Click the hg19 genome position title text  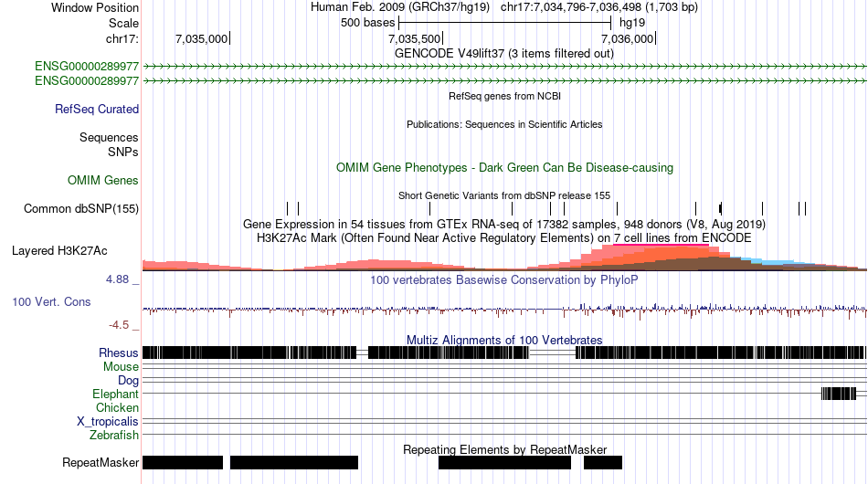pos(503,7)
